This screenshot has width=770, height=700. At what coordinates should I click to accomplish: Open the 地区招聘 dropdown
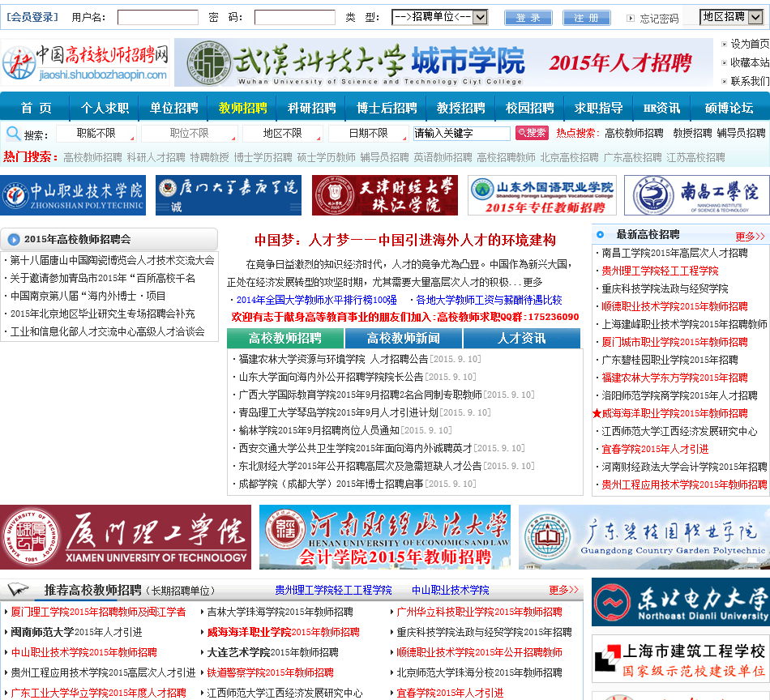(731, 17)
